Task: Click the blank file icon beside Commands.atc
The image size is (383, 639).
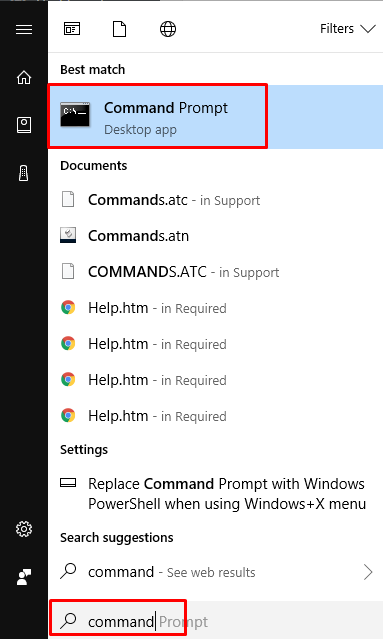Action: [68, 200]
